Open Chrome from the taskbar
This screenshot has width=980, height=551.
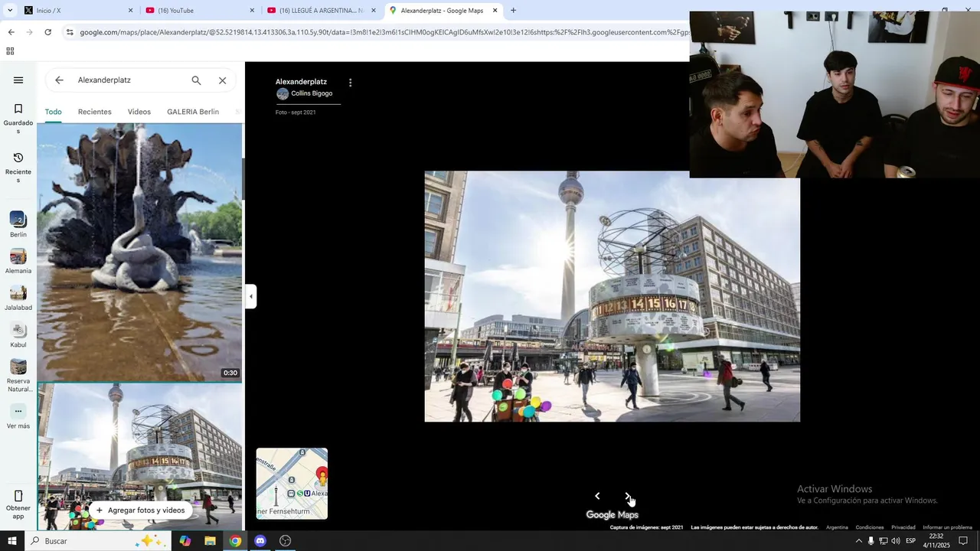coord(235,541)
